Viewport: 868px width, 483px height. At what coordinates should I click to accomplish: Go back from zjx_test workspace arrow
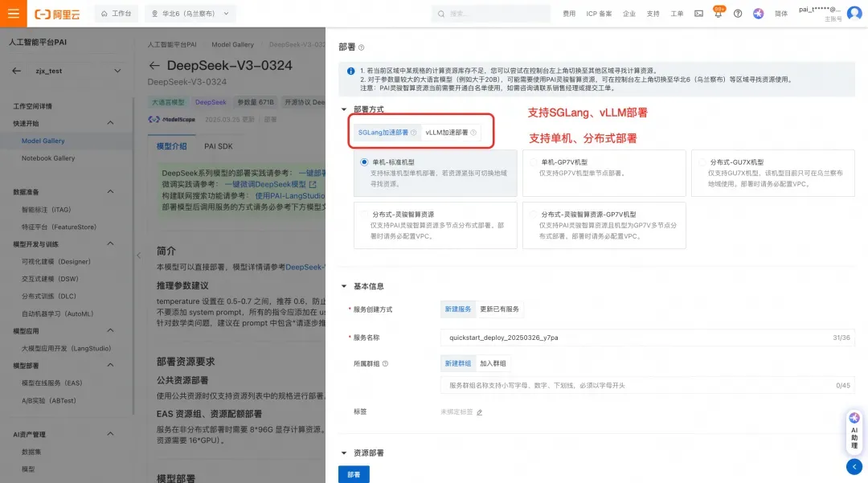pos(17,71)
